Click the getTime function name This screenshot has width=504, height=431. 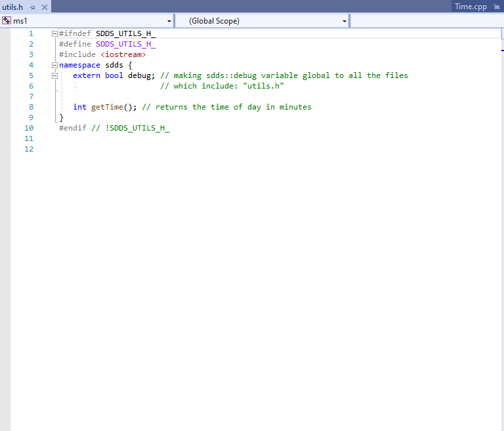107,107
